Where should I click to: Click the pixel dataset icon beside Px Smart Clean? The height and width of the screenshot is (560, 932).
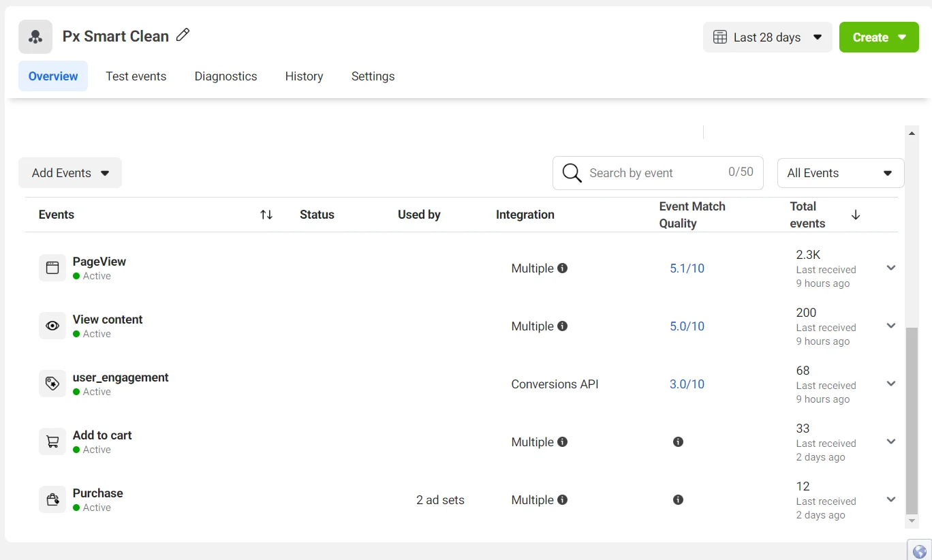35,37
